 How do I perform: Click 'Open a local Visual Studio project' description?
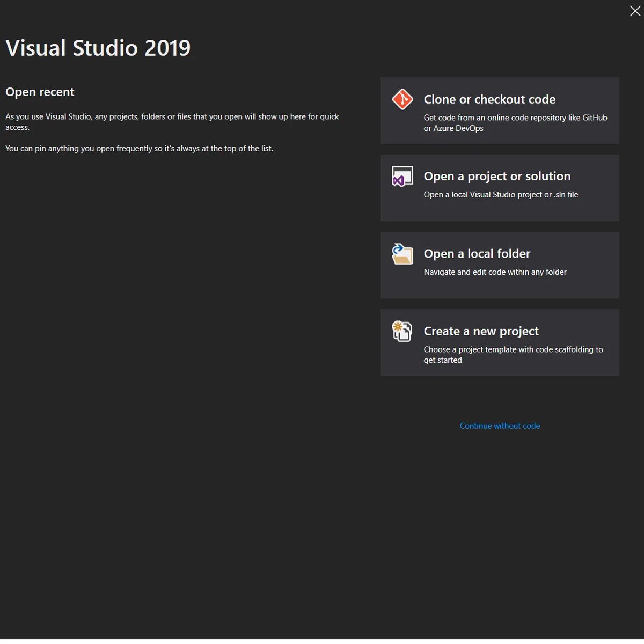(x=501, y=195)
